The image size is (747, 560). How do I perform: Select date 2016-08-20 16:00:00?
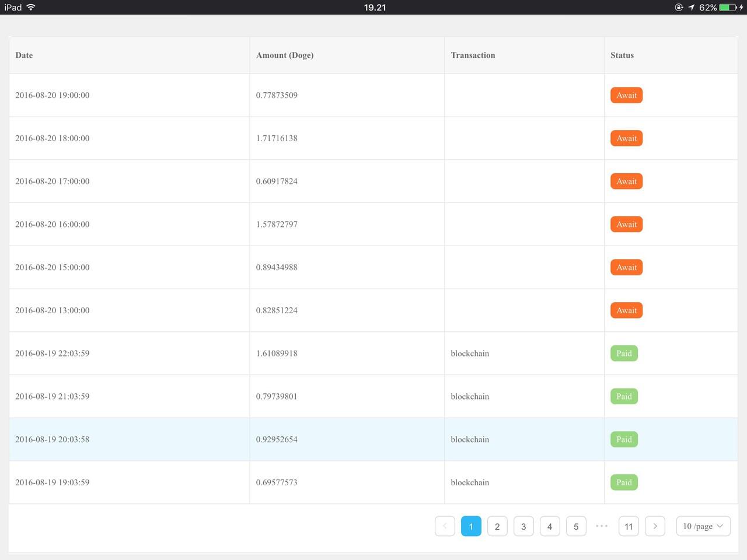coord(53,225)
